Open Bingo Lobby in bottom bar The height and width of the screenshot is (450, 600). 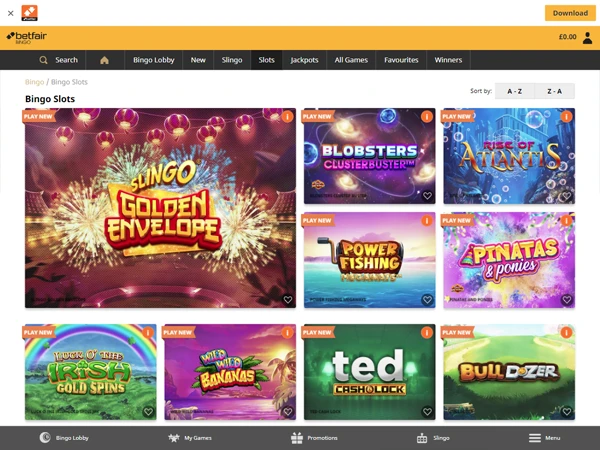64,438
